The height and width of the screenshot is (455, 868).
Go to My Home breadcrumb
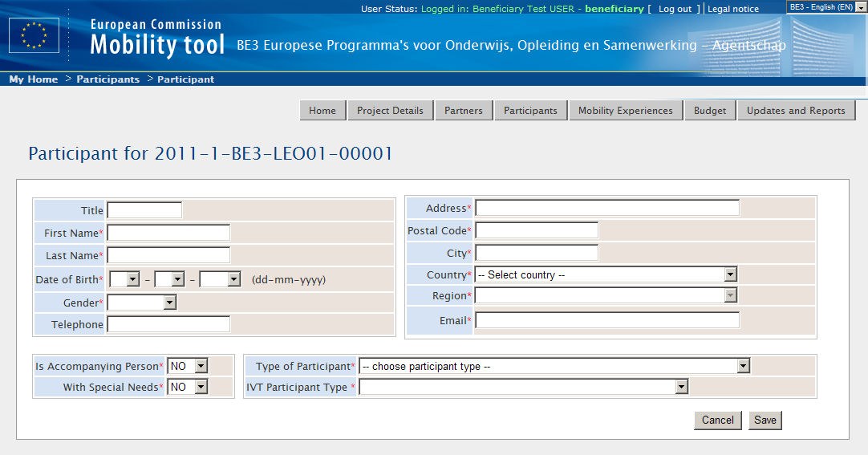(x=33, y=79)
